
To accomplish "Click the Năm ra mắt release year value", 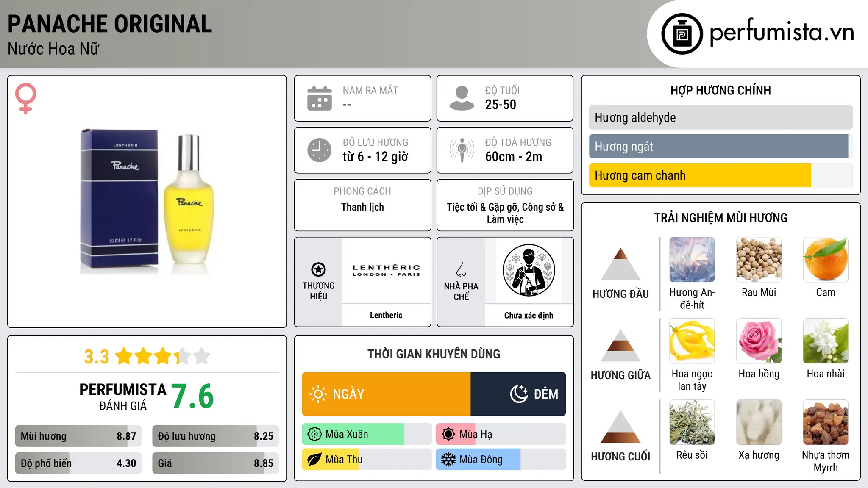I will coord(347,105).
